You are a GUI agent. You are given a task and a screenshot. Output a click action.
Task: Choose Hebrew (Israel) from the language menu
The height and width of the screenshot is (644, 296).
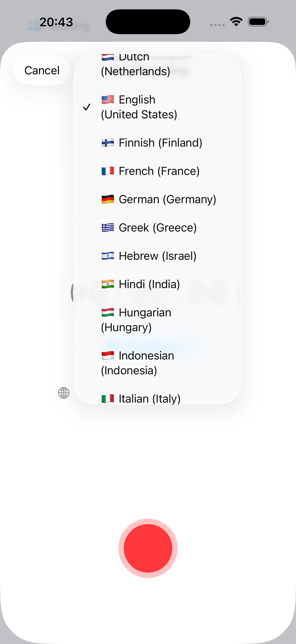coord(157,256)
